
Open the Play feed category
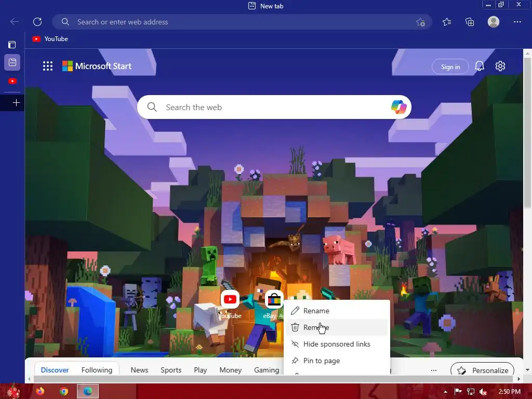(200, 370)
